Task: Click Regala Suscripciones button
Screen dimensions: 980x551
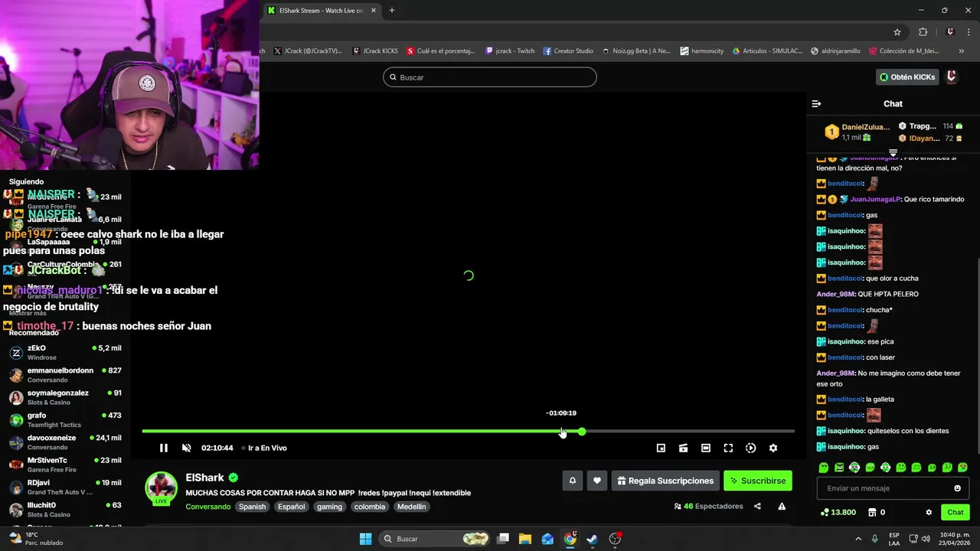Action: 665,481
